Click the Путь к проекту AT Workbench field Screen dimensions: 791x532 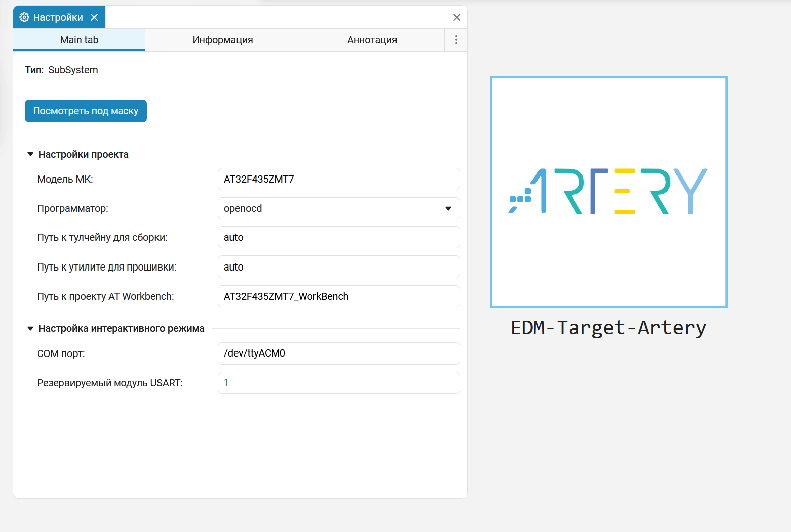pos(339,296)
